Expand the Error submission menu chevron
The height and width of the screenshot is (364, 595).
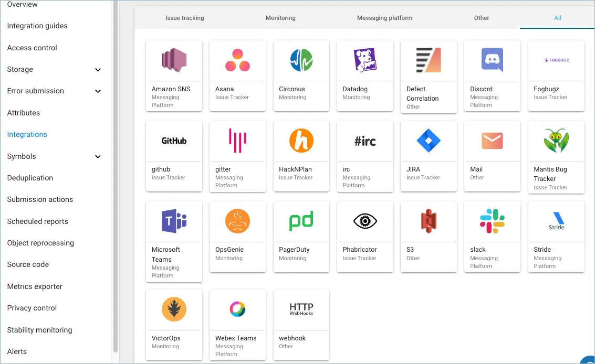pyautogui.click(x=98, y=91)
